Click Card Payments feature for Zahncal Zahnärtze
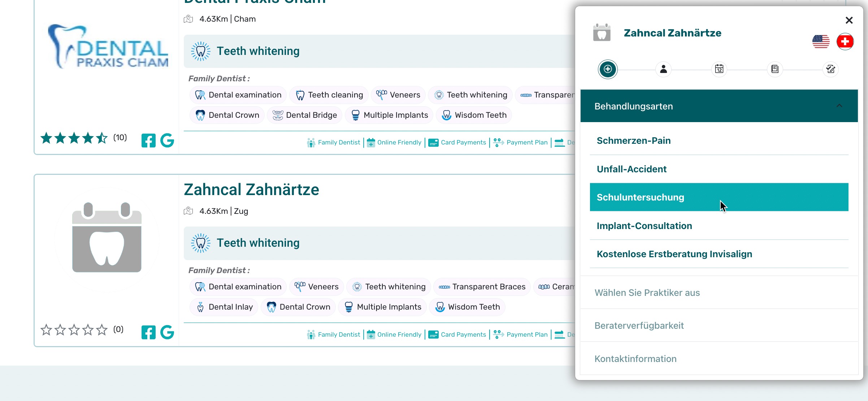868x401 pixels. (x=457, y=335)
